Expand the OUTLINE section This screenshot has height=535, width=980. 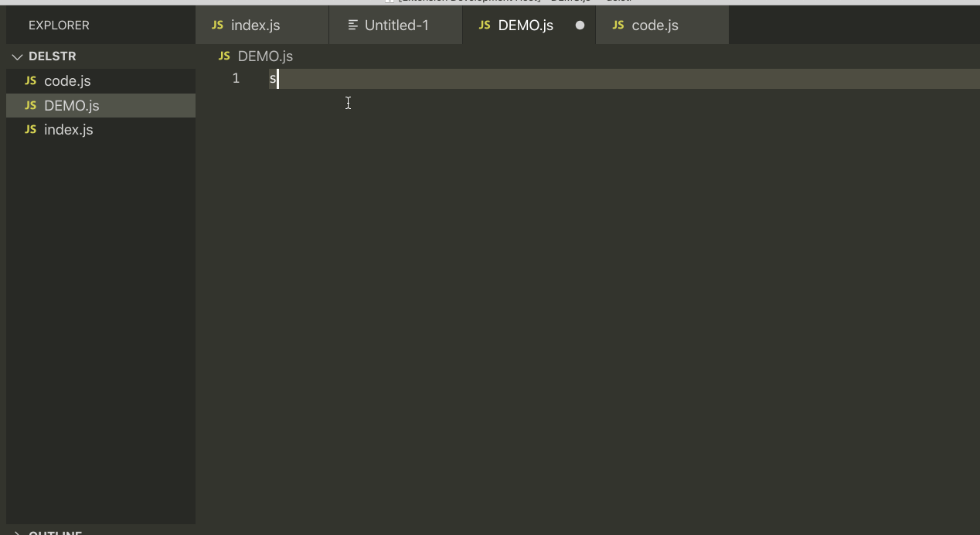(100, 532)
